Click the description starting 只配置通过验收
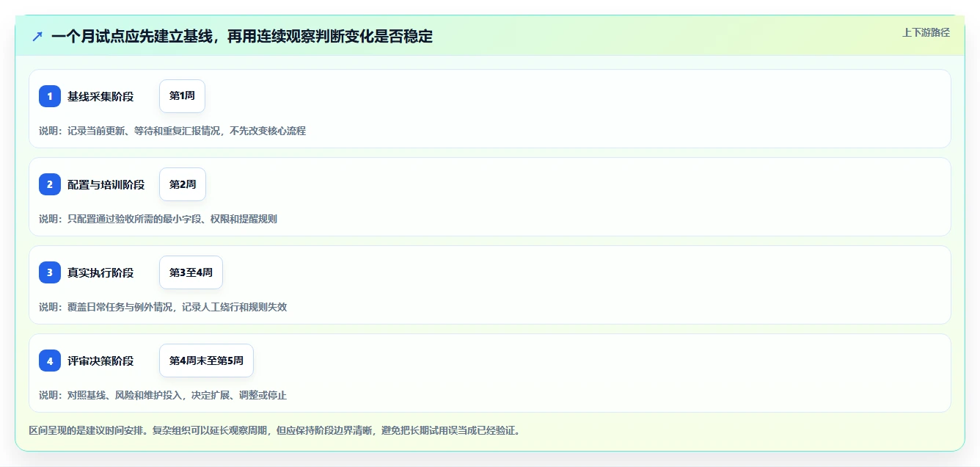The width and height of the screenshot is (980, 467). 158,219
